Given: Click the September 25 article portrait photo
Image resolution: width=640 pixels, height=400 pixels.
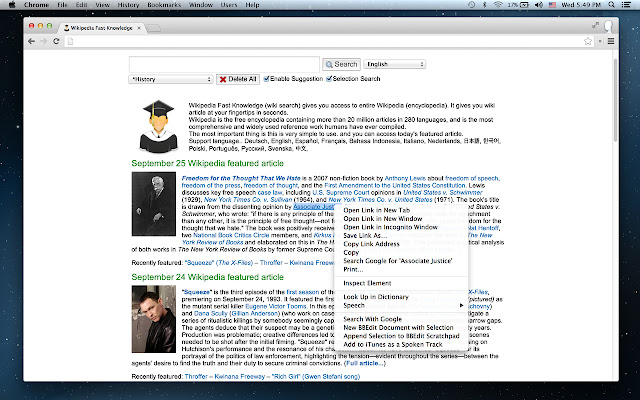Looking at the screenshot, I should click(x=154, y=204).
